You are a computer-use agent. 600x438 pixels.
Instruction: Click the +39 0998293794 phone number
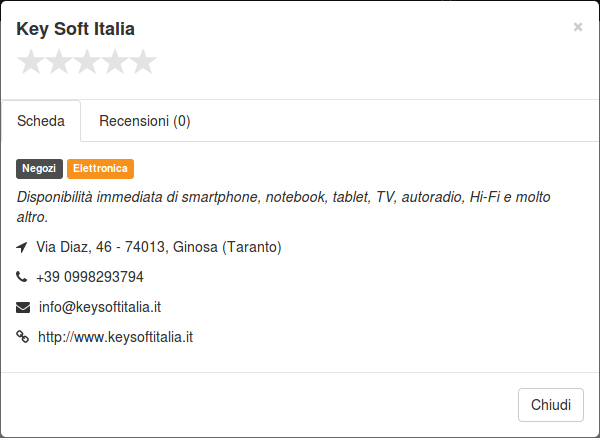[x=90, y=277]
